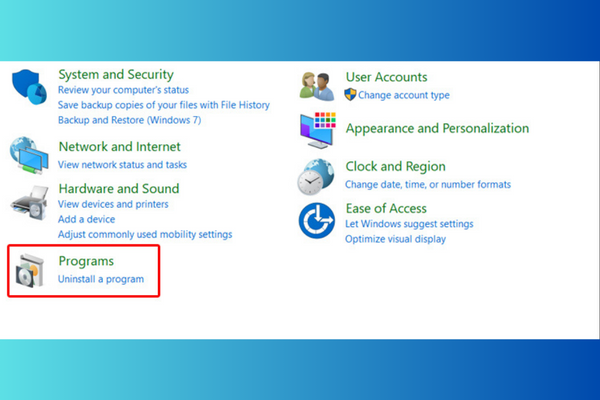Click the Programs disc box icon
This screenshot has height=400, width=600.
coord(29,271)
